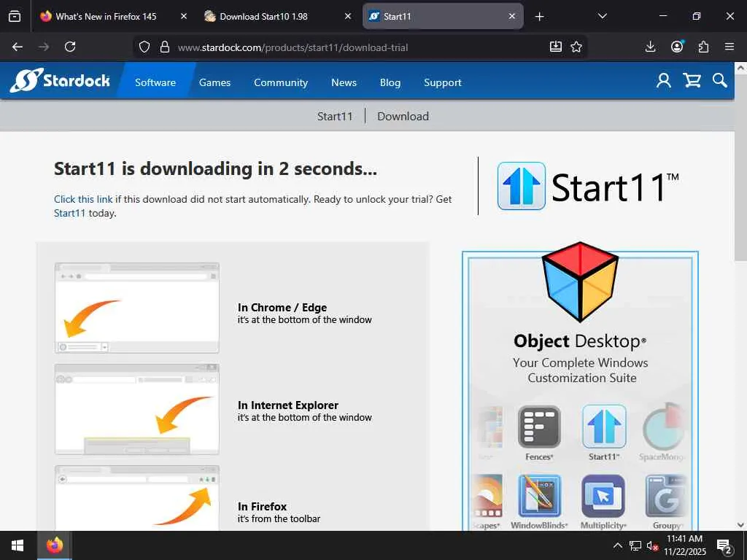Open Stardock account user icon
This screenshot has height=560, width=747.
(664, 80)
